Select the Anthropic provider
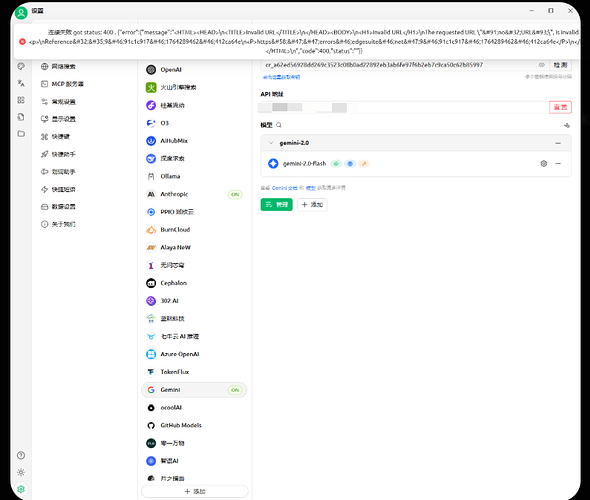Screen dimensions: 590x500 click(x=194, y=194)
